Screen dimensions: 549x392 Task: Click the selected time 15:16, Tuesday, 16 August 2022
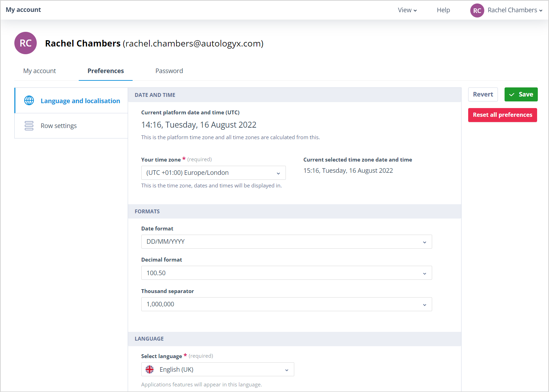click(348, 171)
